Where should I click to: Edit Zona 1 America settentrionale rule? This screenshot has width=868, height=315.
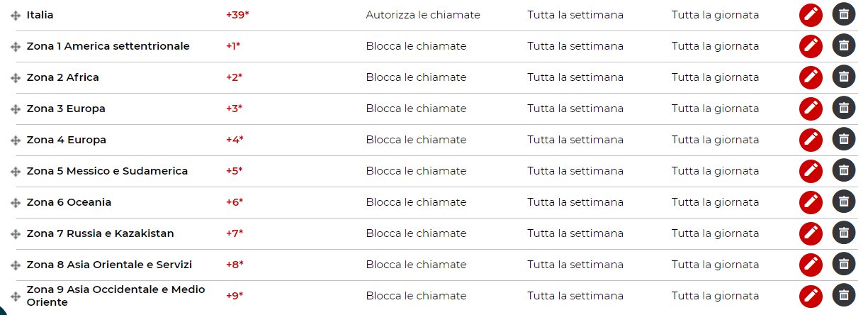[x=811, y=46]
